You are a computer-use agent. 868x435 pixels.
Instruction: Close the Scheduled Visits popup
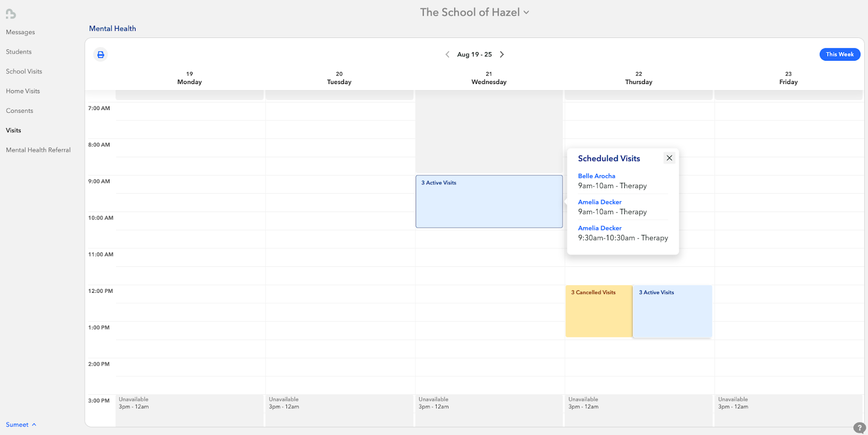[669, 158]
